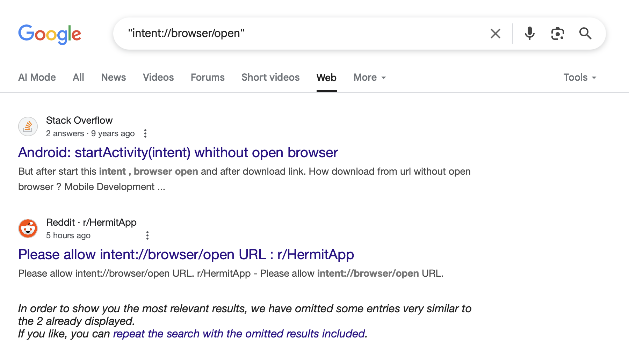
Task: Click the Stack Overflow favicon
Action: (28, 126)
